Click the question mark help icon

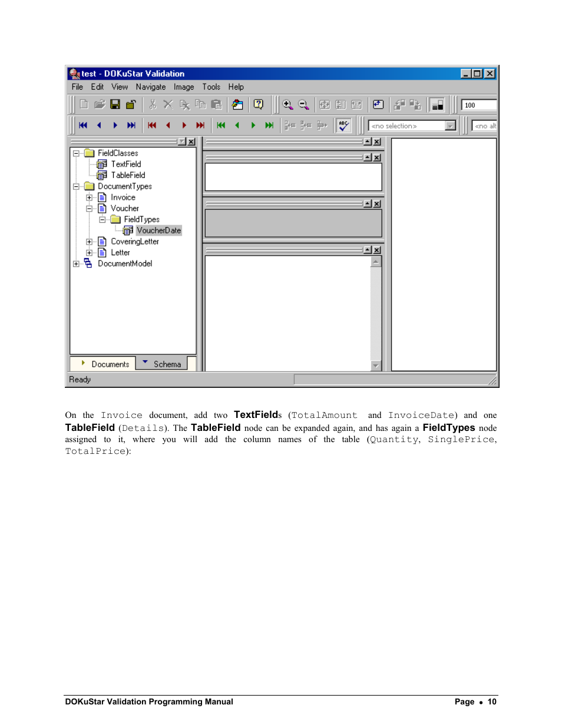259,104
